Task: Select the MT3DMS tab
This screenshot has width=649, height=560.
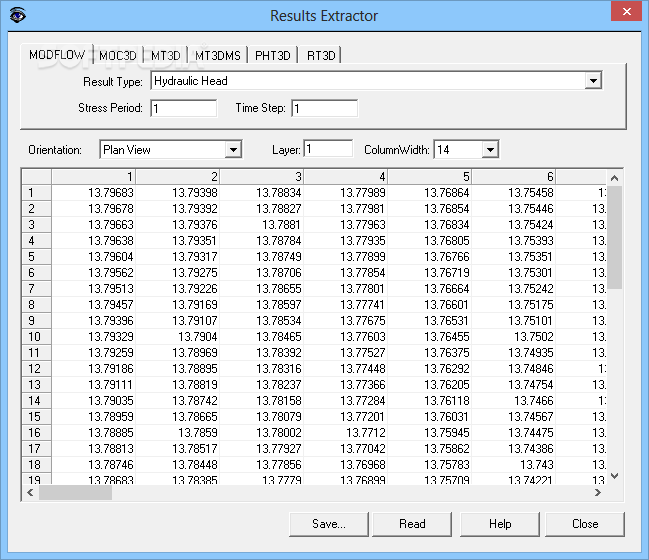Action: pyautogui.click(x=218, y=55)
